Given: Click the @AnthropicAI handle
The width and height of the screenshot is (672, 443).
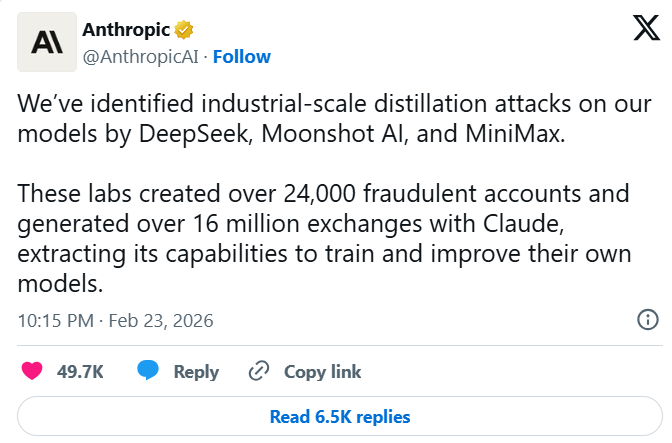Looking at the screenshot, I should pyautogui.click(x=140, y=56).
